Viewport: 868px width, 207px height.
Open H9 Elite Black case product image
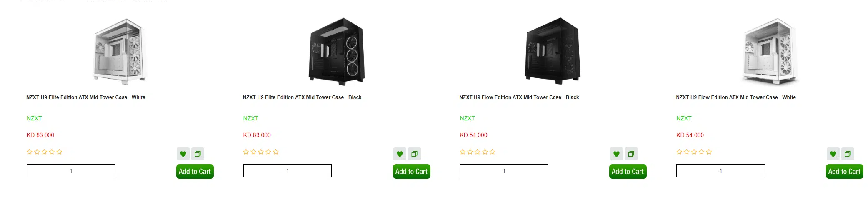(x=337, y=51)
